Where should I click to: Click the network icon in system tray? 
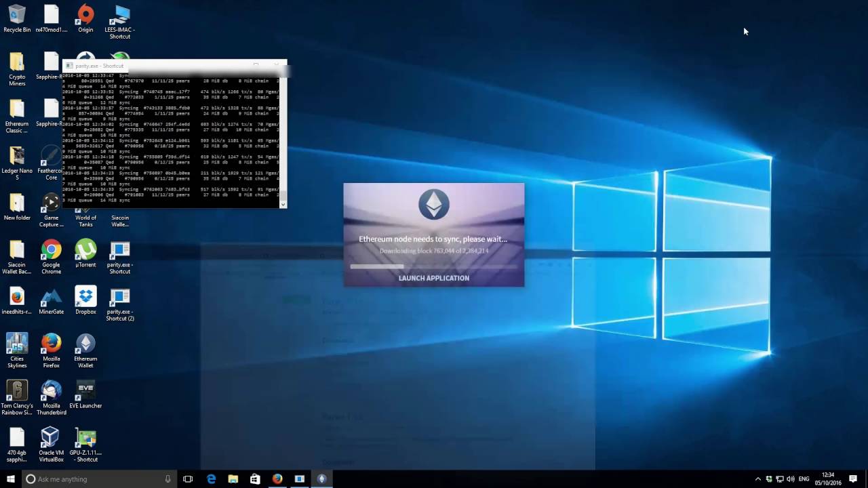(780, 479)
